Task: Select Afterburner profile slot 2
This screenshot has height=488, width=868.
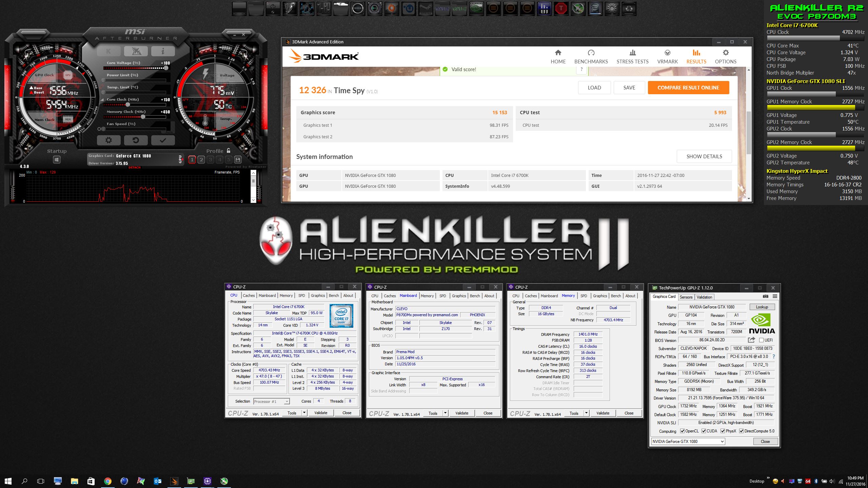Action: [x=201, y=160]
